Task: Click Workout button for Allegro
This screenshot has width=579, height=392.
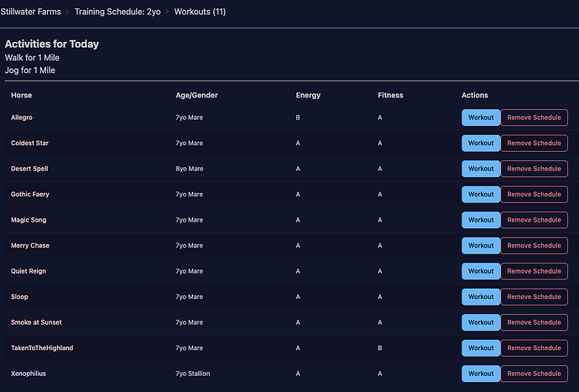Action: pyautogui.click(x=481, y=118)
